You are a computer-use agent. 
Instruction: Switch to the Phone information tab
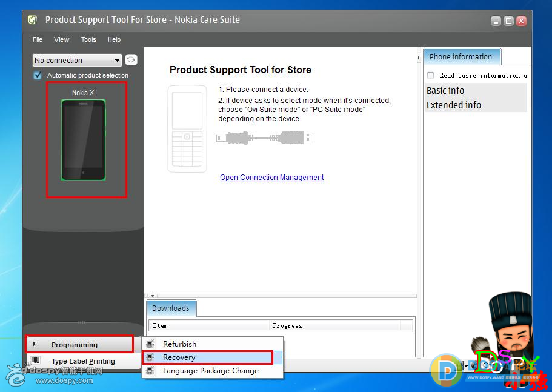[462, 57]
